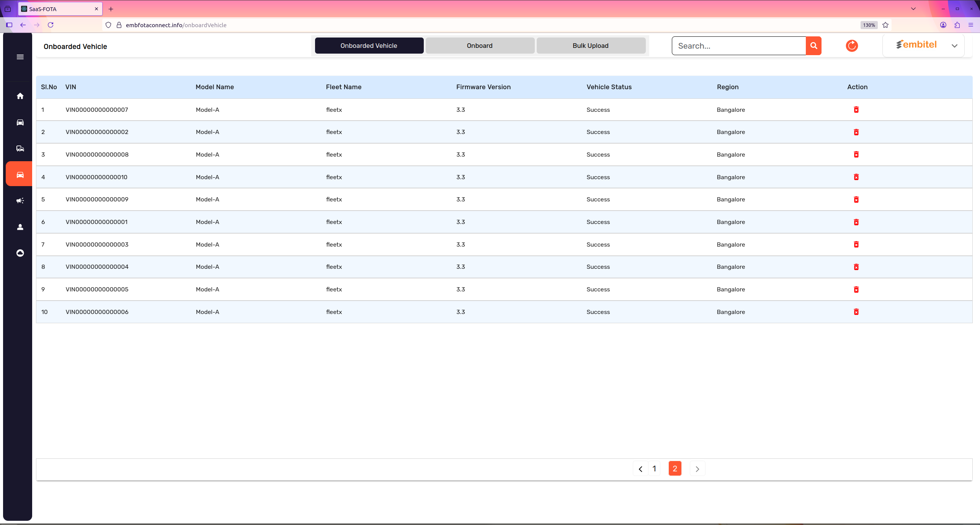
Task: Click the megaphone campaign icon in sidebar
Action: pos(20,201)
